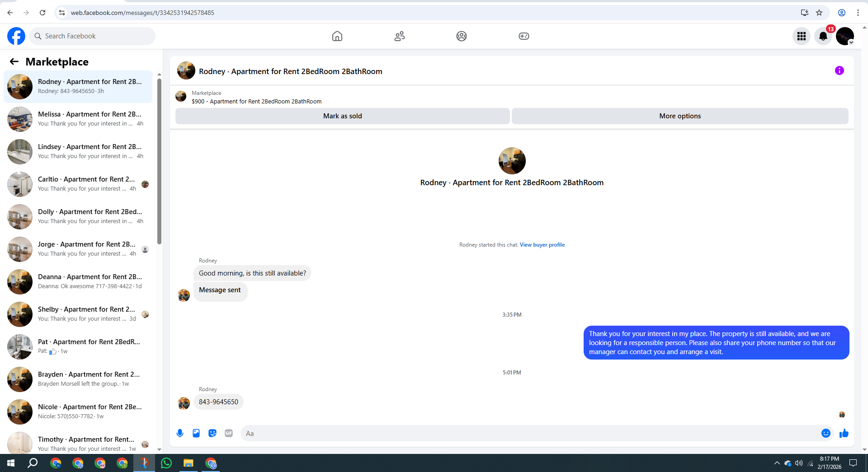The image size is (868, 472).
Task: Choose a GIF icon
Action: pyautogui.click(x=229, y=433)
